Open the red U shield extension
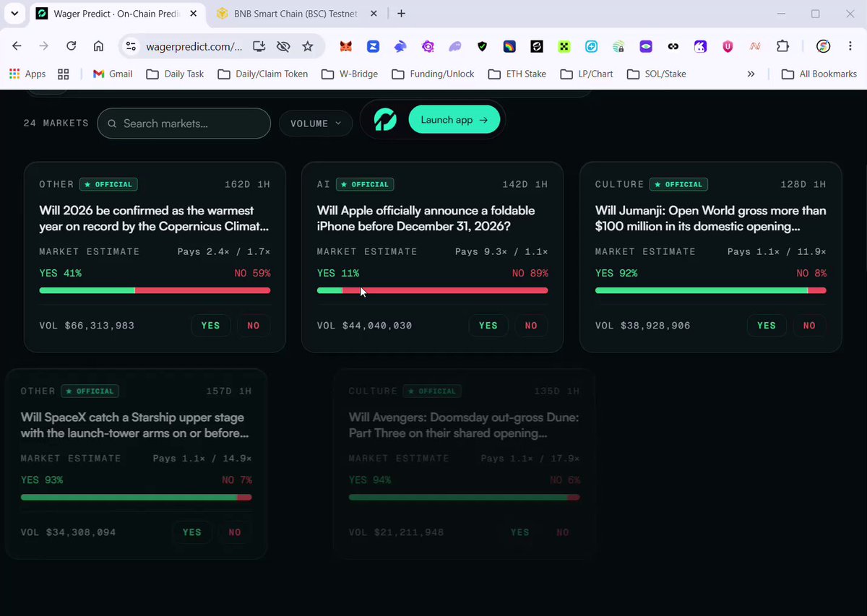Image resolution: width=867 pixels, height=616 pixels. tap(728, 46)
